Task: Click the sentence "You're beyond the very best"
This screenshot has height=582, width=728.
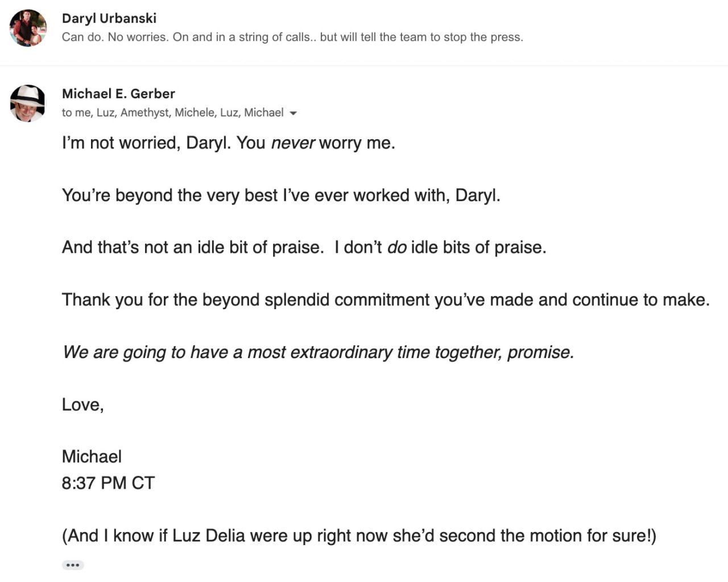Action: (x=281, y=196)
